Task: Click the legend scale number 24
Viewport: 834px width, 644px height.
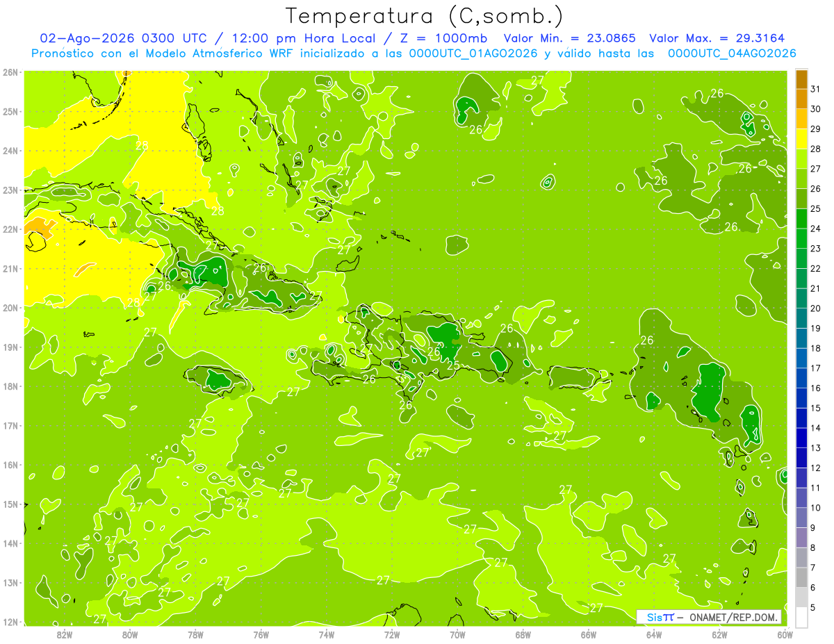Action: click(x=816, y=229)
